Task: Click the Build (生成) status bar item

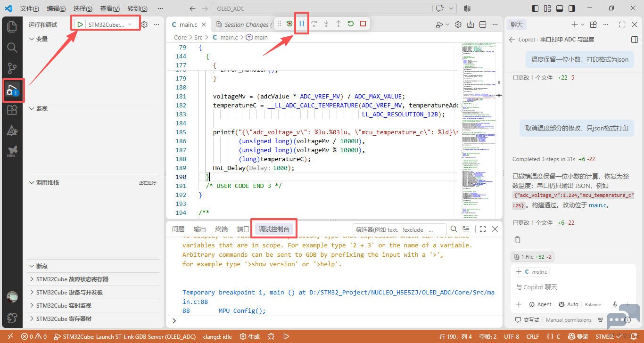Action: (250, 336)
